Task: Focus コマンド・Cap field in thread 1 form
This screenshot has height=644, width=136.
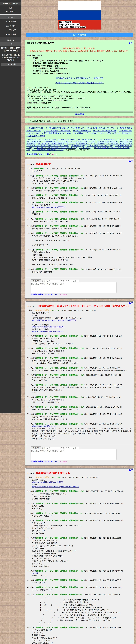Action: 70,281
